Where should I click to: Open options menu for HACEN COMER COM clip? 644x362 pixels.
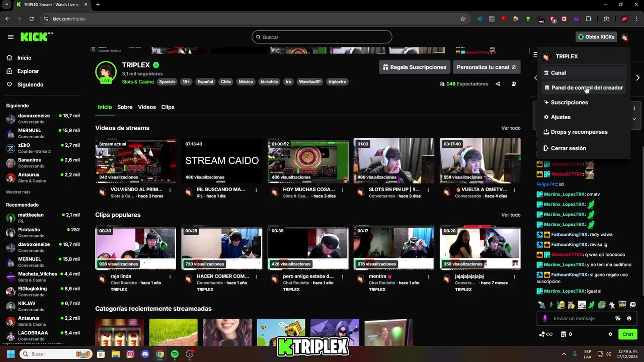[x=256, y=277]
